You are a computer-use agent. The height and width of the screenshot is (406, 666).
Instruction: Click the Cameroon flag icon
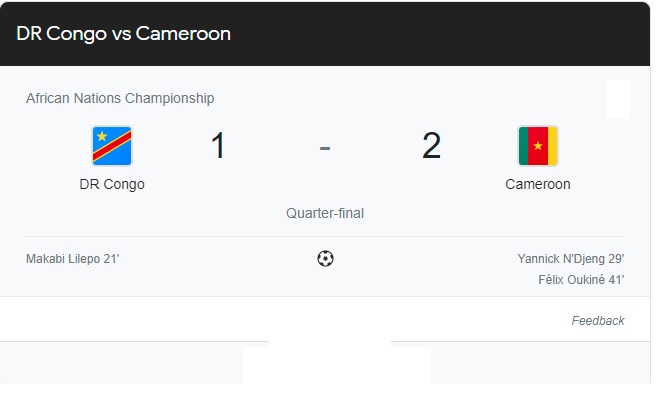pos(537,146)
